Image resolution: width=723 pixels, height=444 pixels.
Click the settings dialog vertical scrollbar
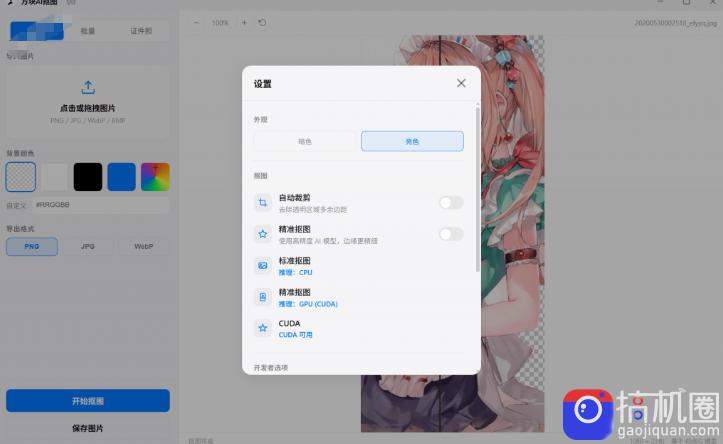[477, 188]
